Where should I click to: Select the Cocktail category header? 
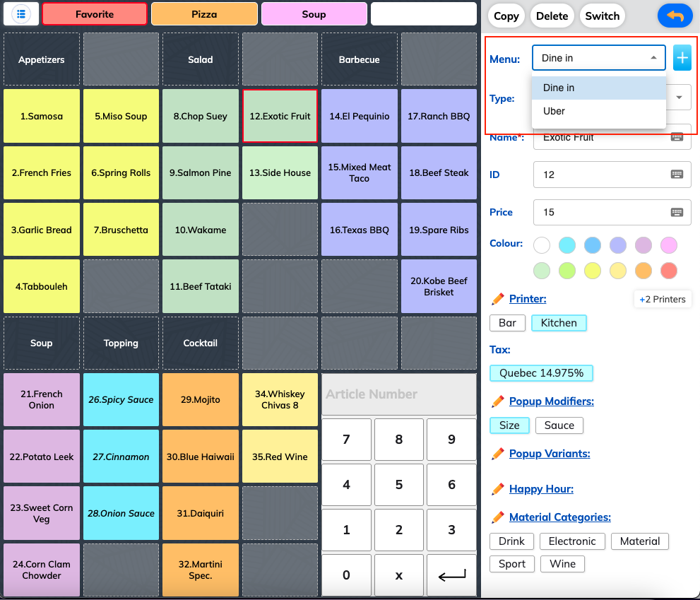pos(201,343)
